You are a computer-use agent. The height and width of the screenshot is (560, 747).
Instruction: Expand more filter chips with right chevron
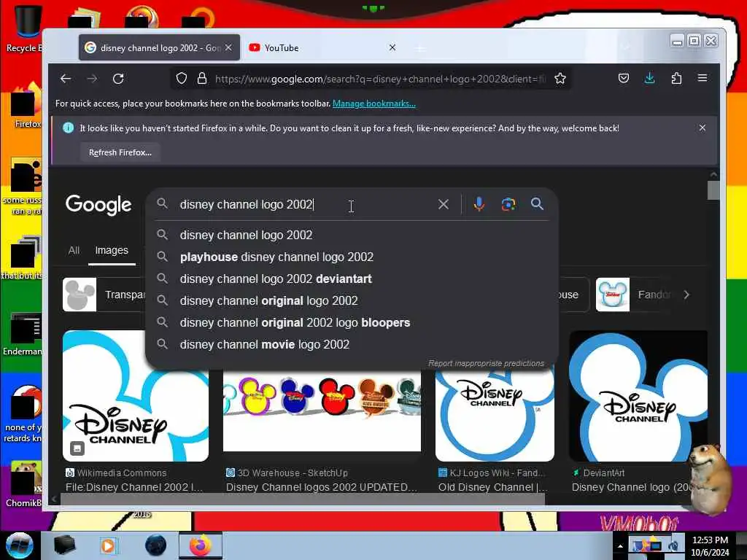[x=686, y=295]
